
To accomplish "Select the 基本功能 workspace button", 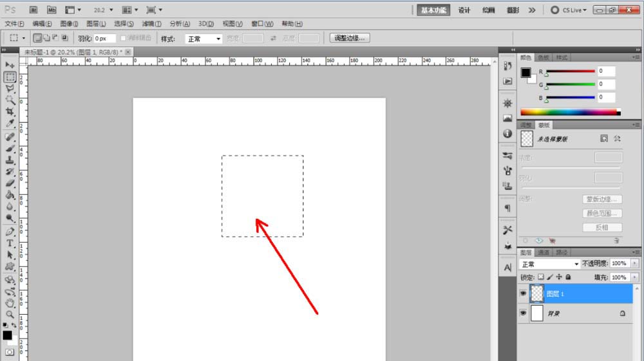I will pos(433,10).
